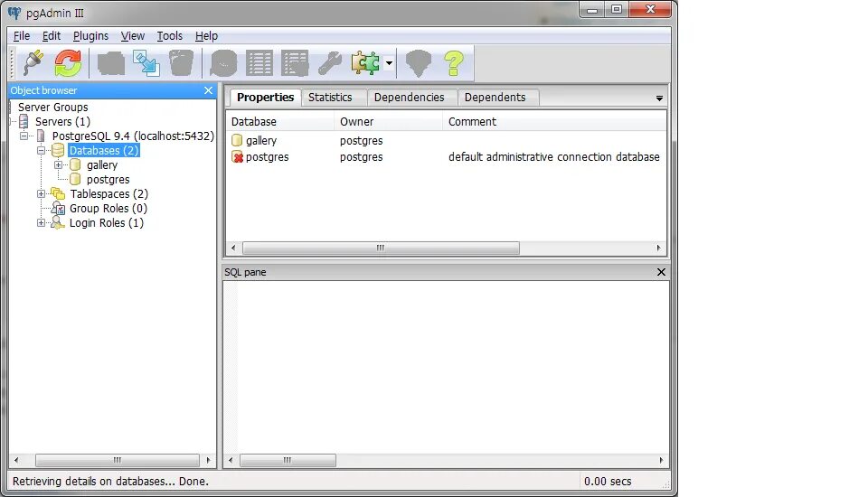Screen dimensions: 868x497
Task: Open the tab list dropdown arrow beside Dependents
Action: point(659,98)
